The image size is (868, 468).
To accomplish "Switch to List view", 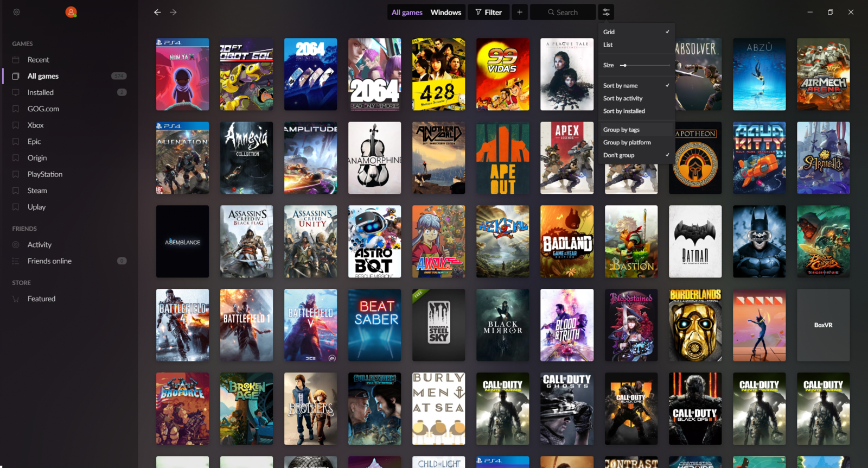I will [636, 45].
